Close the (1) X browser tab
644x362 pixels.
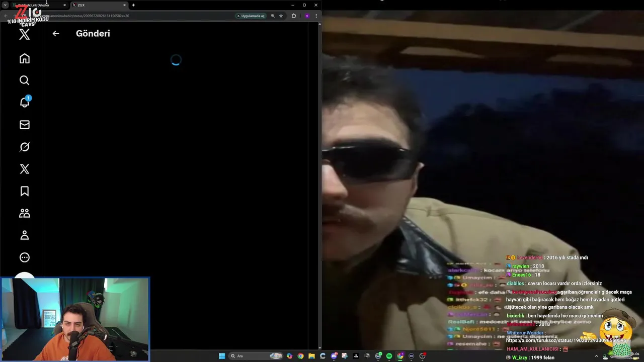pos(124,5)
